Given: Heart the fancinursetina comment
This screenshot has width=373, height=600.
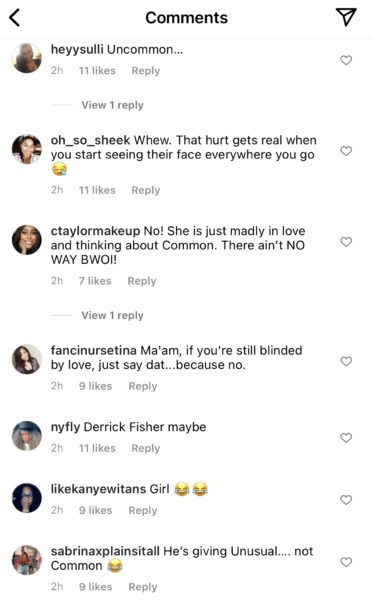Looking at the screenshot, I should (346, 361).
